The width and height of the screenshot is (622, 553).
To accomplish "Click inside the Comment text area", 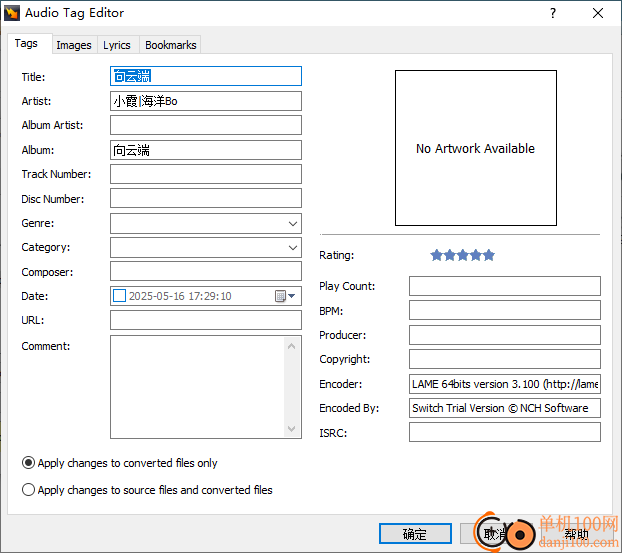I will point(198,387).
